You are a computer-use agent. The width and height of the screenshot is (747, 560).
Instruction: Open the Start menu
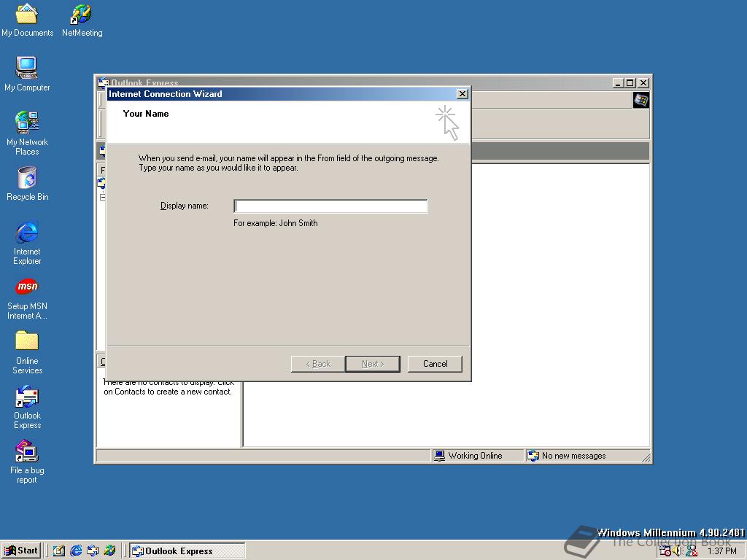pos(21,551)
